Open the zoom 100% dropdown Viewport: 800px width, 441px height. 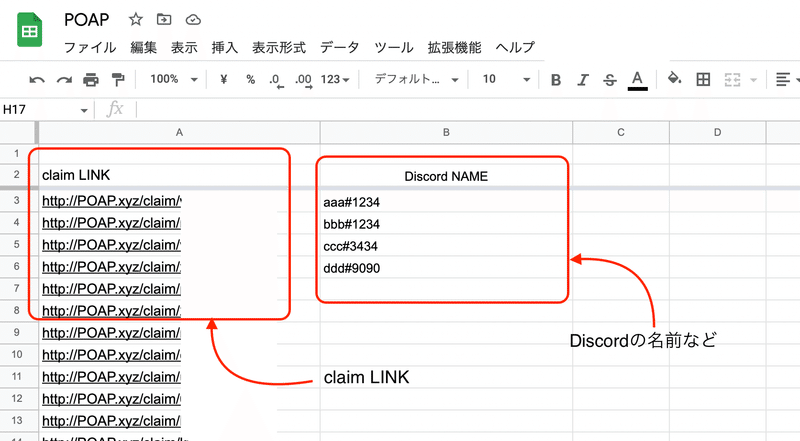click(x=173, y=79)
